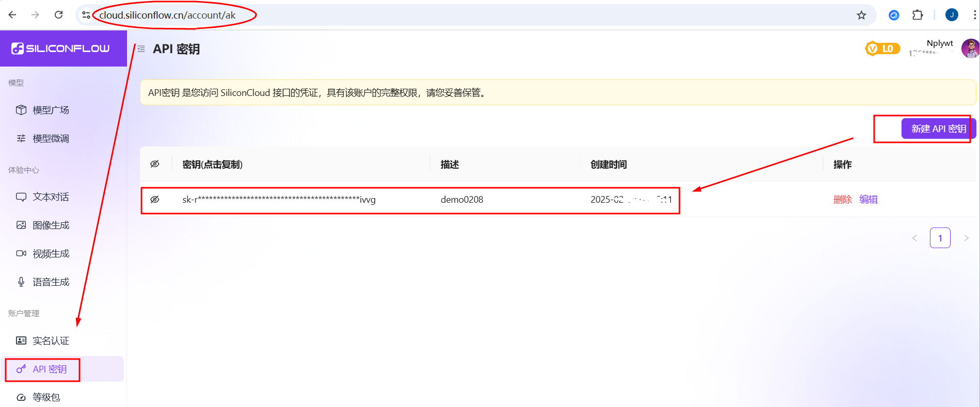980x407 pixels.
Task: Click the demo0208 description cell
Action: (462, 200)
